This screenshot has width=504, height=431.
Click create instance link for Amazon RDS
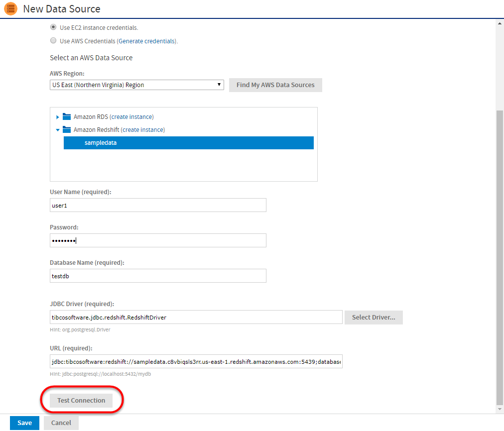(x=132, y=117)
